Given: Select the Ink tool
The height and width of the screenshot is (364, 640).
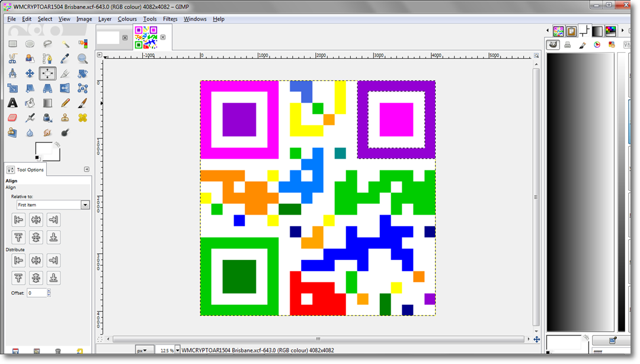Looking at the screenshot, I should pos(47,118).
